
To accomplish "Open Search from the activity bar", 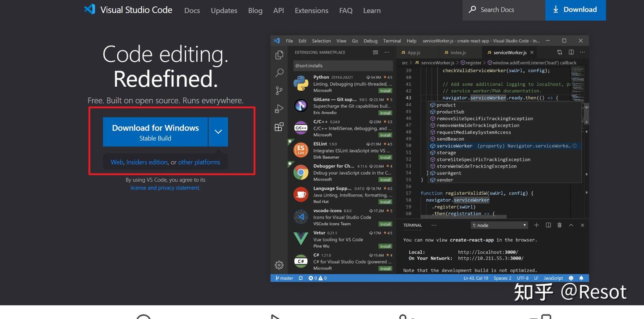I will pyautogui.click(x=279, y=72).
